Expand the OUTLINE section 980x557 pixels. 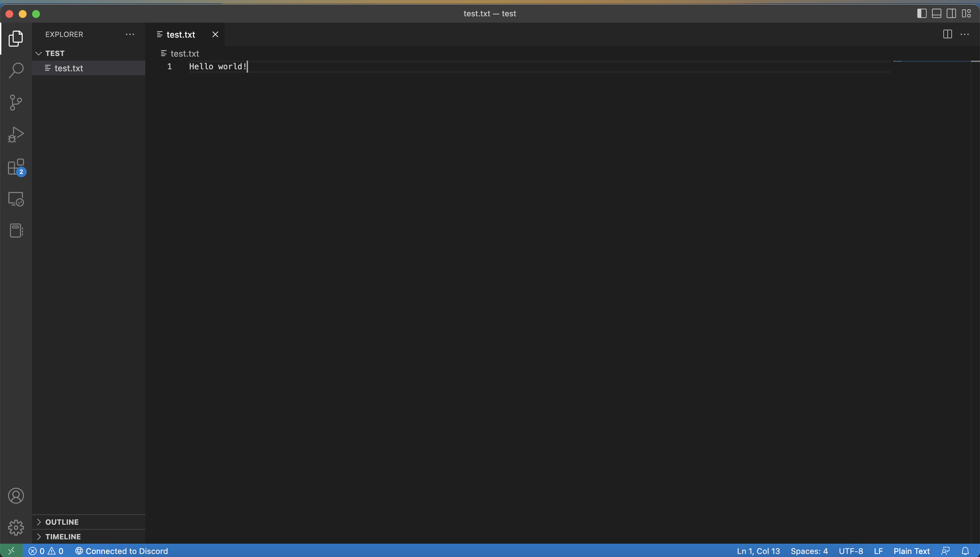point(62,522)
